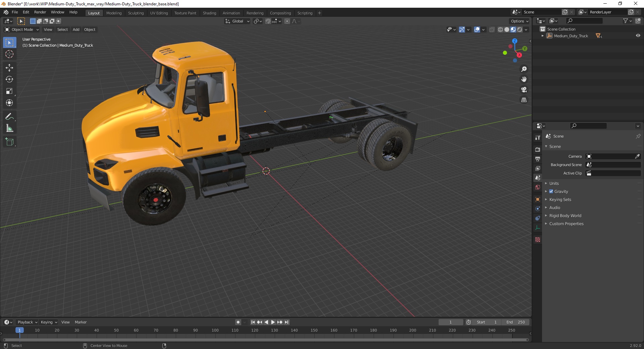644x349 pixels.
Task: Open the Object properties tab
Action: 538,199
